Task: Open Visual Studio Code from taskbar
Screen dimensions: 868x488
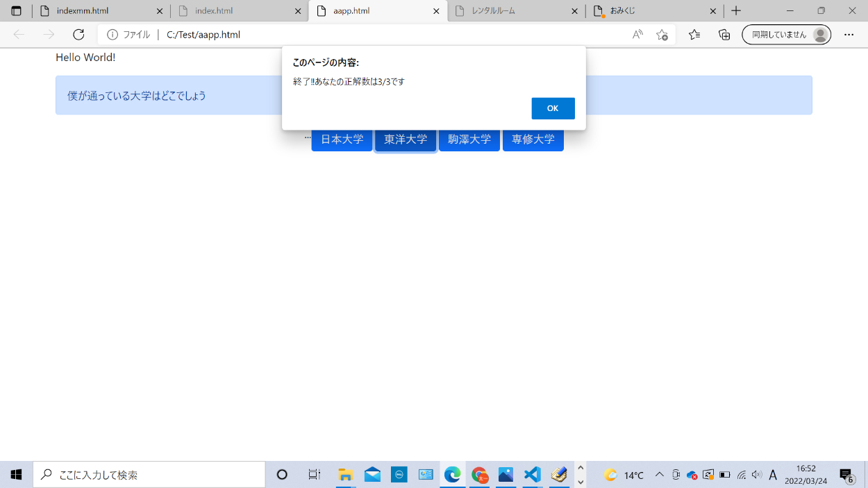Action: [532, 475]
